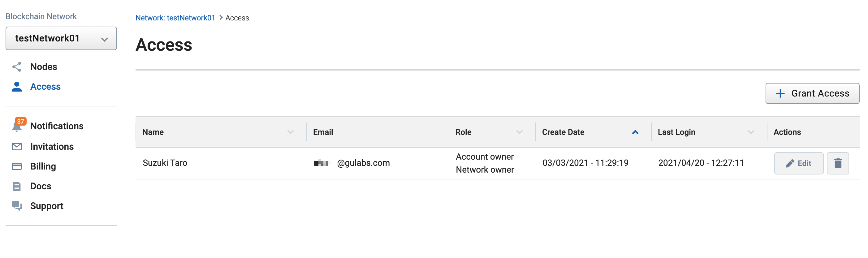
Task: Edit Suzuki Taro's access
Action: pos(798,163)
